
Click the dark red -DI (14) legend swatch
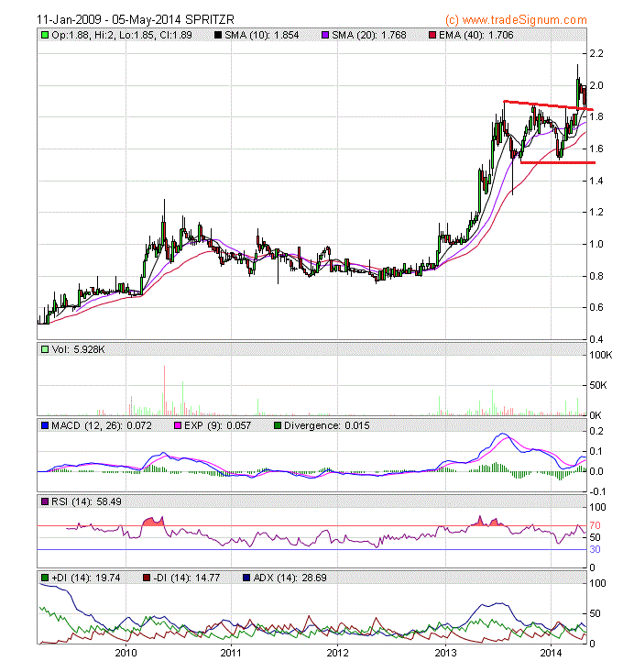147,578
